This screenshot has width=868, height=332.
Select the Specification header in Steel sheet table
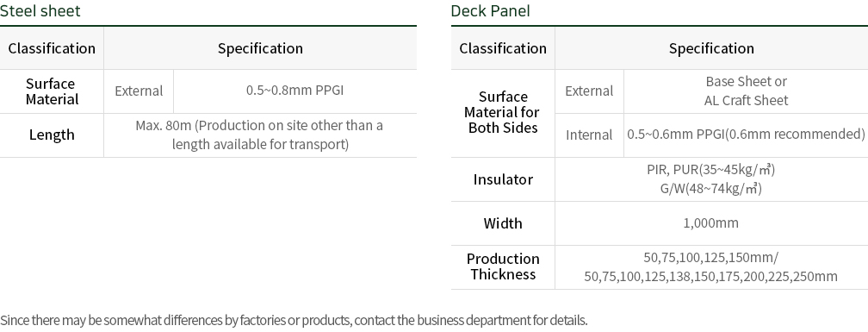260,48
